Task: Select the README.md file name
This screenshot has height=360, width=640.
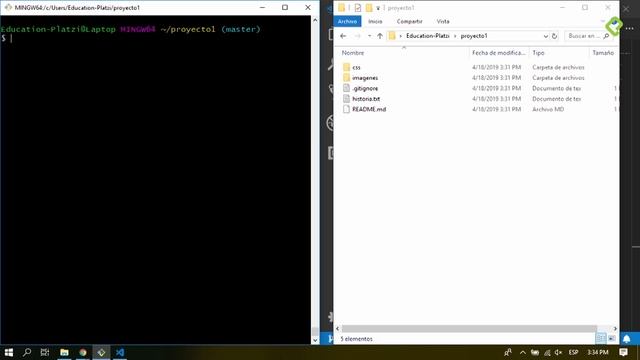Action: click(369, 109)
